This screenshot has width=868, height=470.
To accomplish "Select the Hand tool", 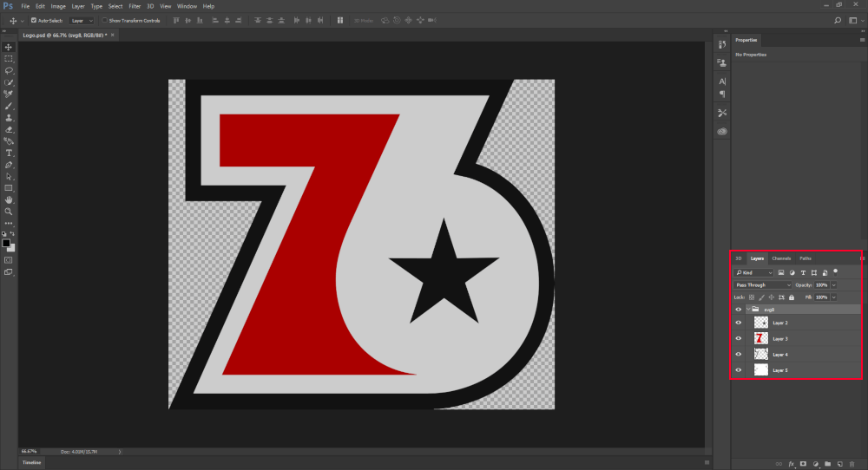I will point(9,199).
